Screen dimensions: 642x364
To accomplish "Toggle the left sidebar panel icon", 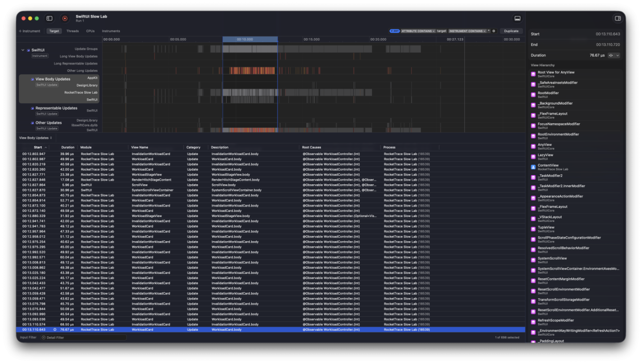I will [50, 18].
